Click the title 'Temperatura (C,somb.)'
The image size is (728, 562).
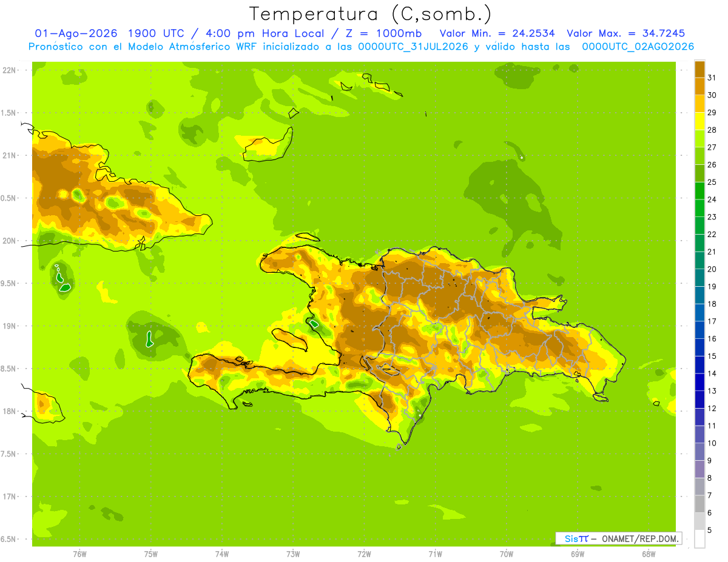pyautogui.click(x=370, y=13)
